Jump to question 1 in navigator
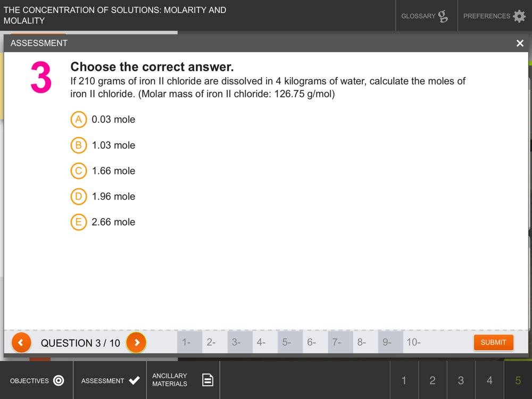Image resolution: width=532 pixels, height=399 pixels. (x=190, y=342)
